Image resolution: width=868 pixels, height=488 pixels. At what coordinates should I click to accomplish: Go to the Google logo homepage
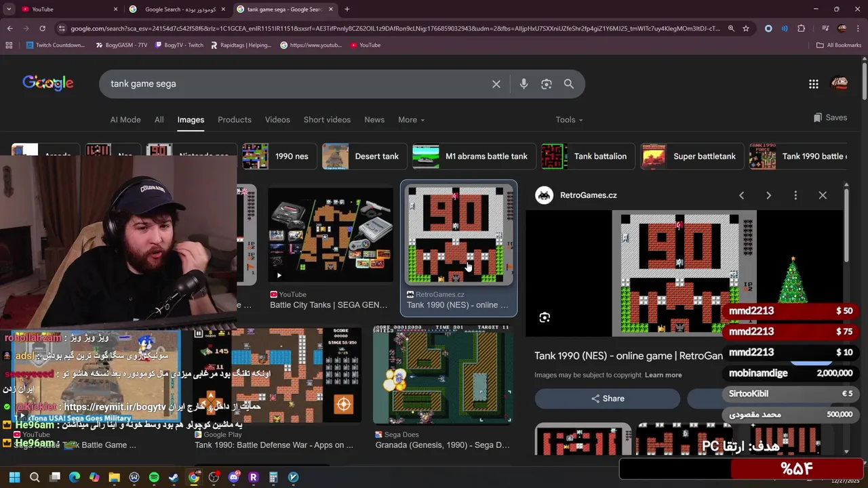click(x=48, y=83)
